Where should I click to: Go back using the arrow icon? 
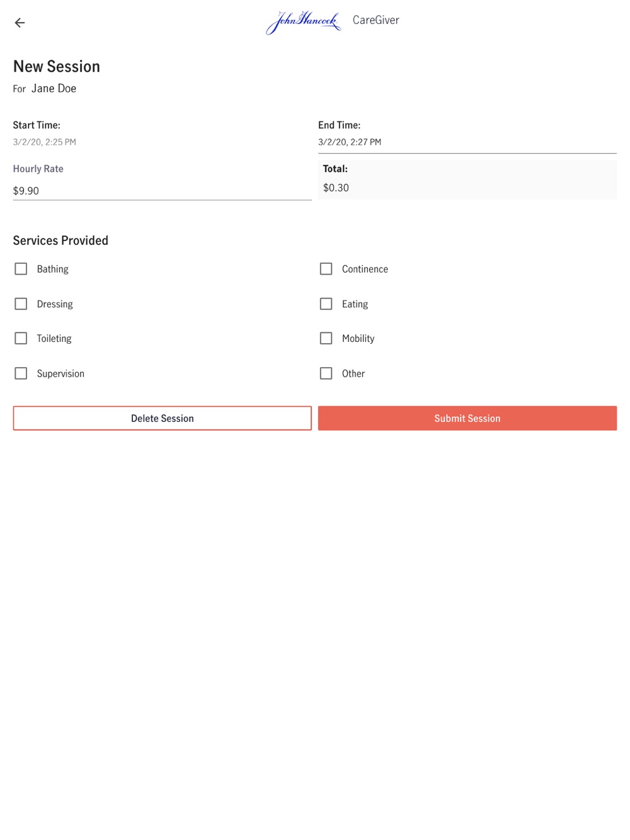pyautogui.click(x=20, y=23)
